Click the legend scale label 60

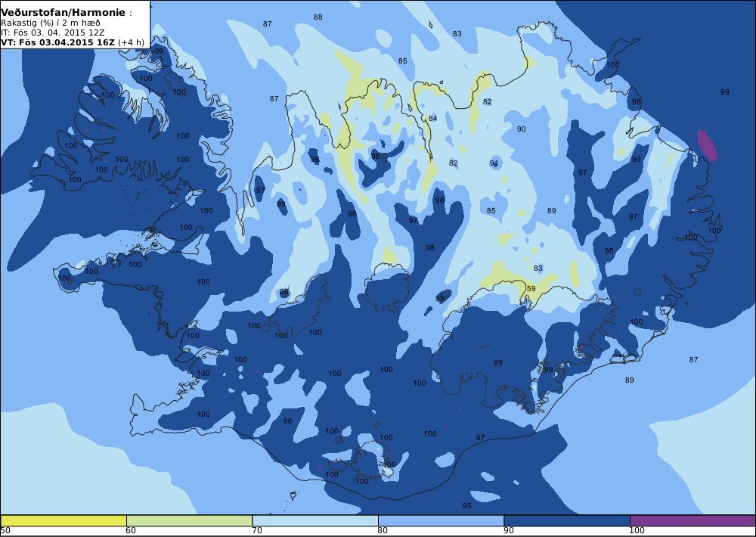click(131, 531)
